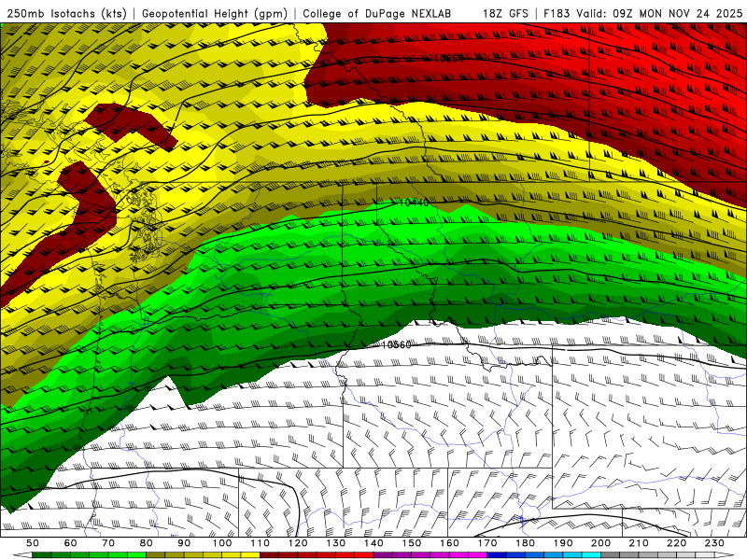Click the 130 value on the color scale
This screenshot has width=747, height=560.
[336, 543]
